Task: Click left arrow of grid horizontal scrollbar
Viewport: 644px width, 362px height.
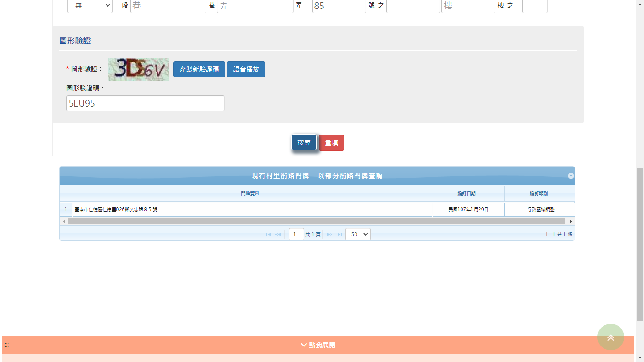Action: point(64,221)
